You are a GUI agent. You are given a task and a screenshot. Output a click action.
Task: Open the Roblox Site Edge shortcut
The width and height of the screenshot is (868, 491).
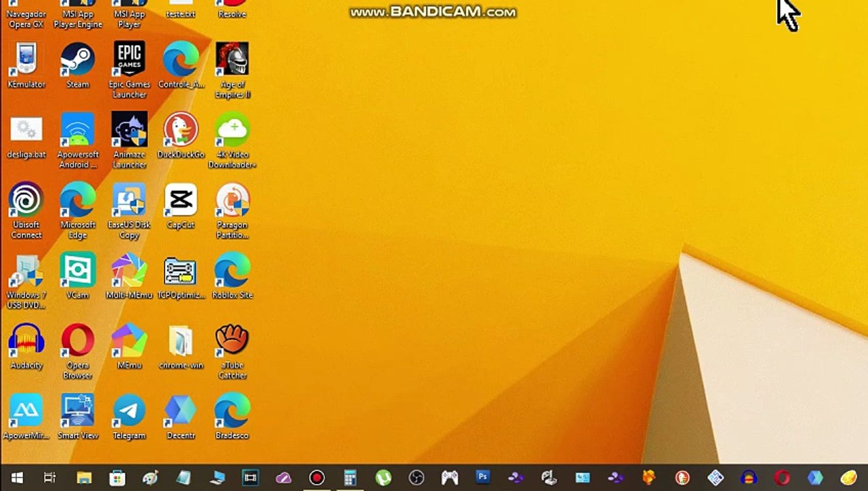click(232, 277)
